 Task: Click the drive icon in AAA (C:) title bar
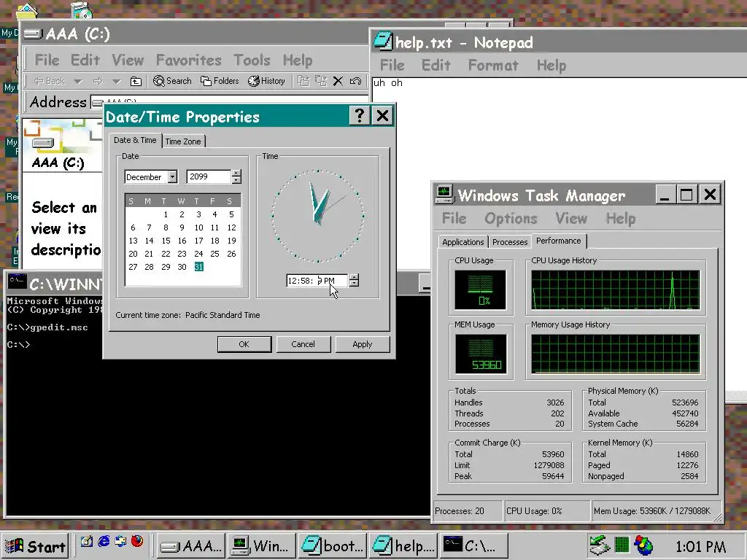[33, 34]
